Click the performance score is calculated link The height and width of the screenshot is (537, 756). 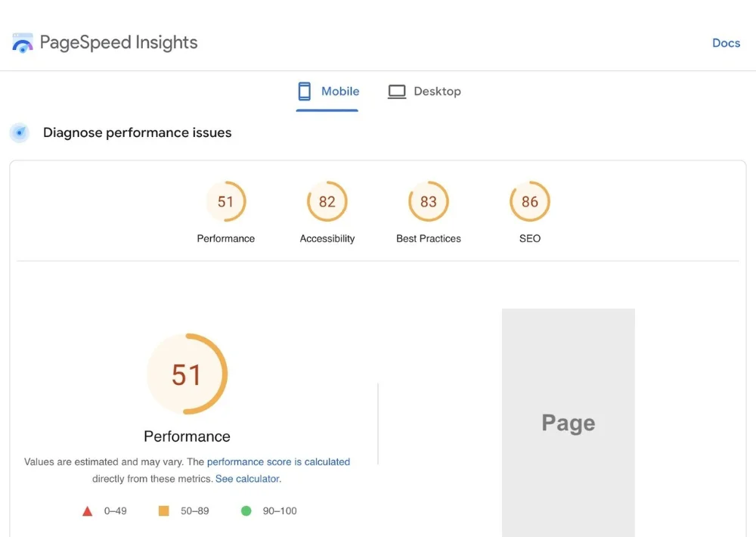278,461
